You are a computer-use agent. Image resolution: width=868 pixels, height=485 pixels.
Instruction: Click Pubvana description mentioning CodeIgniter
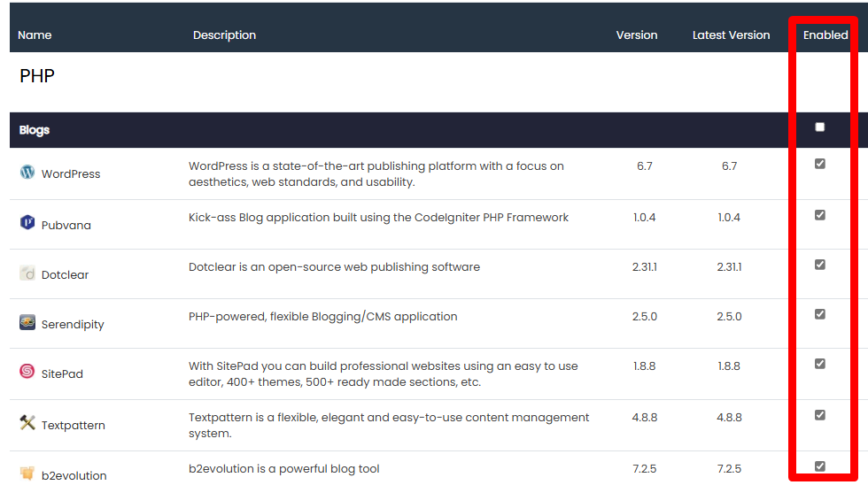[x=379, y=218]
